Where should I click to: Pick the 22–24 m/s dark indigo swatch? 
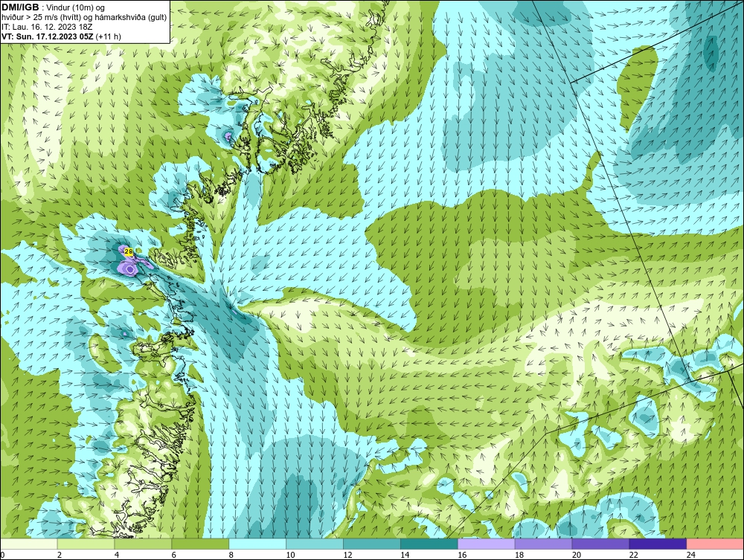(x=658, y=544)
